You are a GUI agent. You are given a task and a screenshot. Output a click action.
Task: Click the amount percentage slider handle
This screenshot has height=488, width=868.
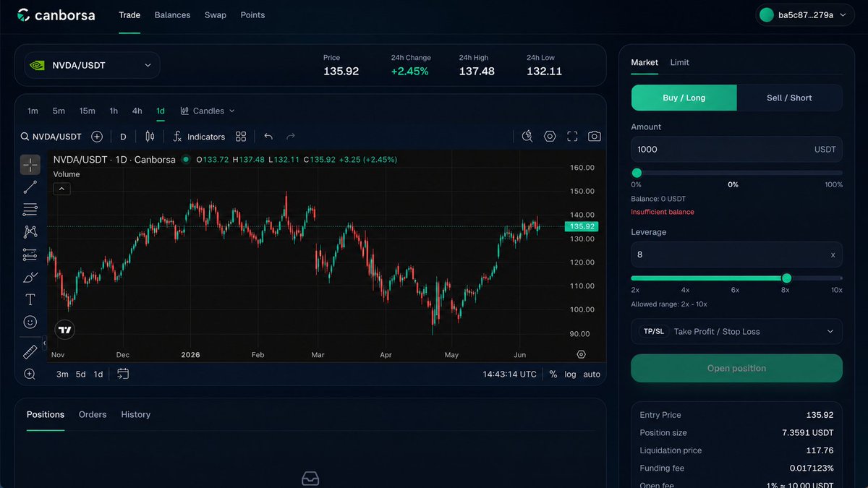point(637,173)
